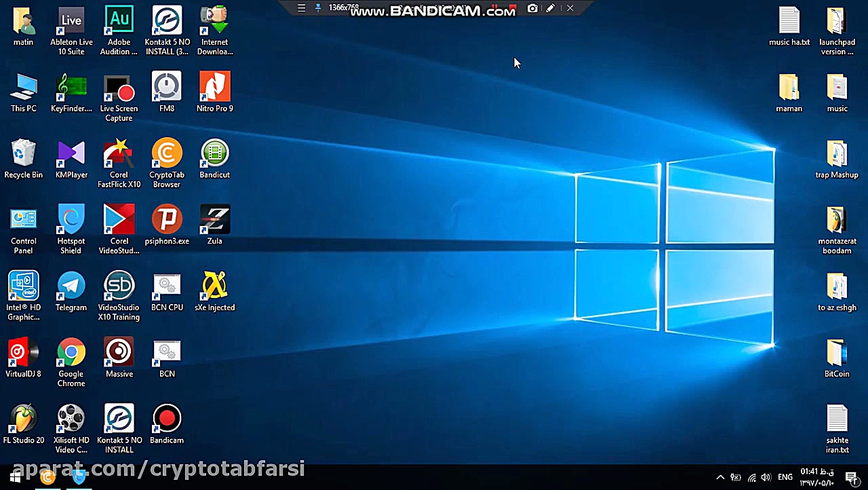This screenshot has height=490, width=868.
Task: Open volume control in tray
Action: 766,477
